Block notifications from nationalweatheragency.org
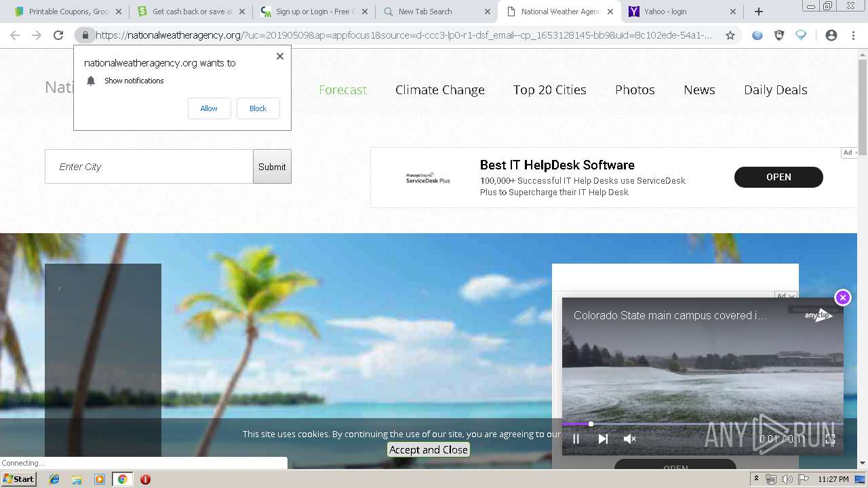This screenshot has height=488, width=868. pos(258,108)
